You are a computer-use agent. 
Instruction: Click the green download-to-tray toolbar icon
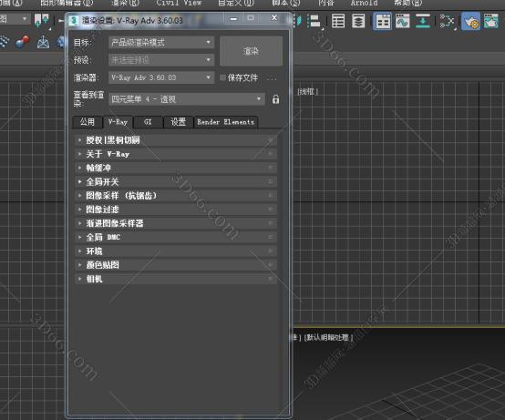click(x=423, y=21)
